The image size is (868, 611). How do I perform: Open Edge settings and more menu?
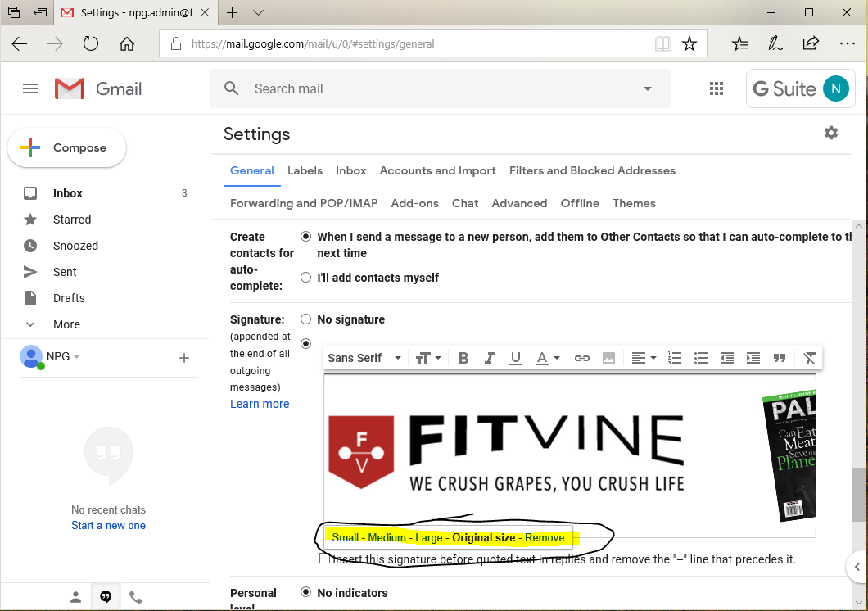pos(847,43)
